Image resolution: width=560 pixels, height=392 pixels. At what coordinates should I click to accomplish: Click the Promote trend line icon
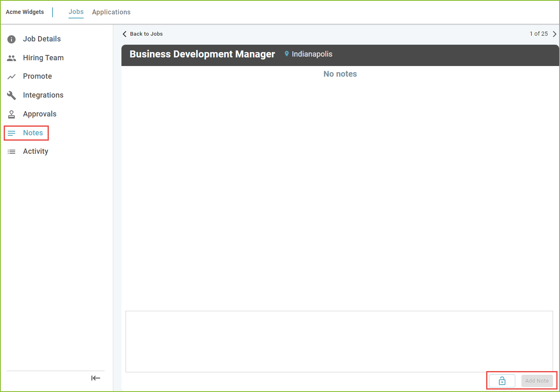point(11,77)
